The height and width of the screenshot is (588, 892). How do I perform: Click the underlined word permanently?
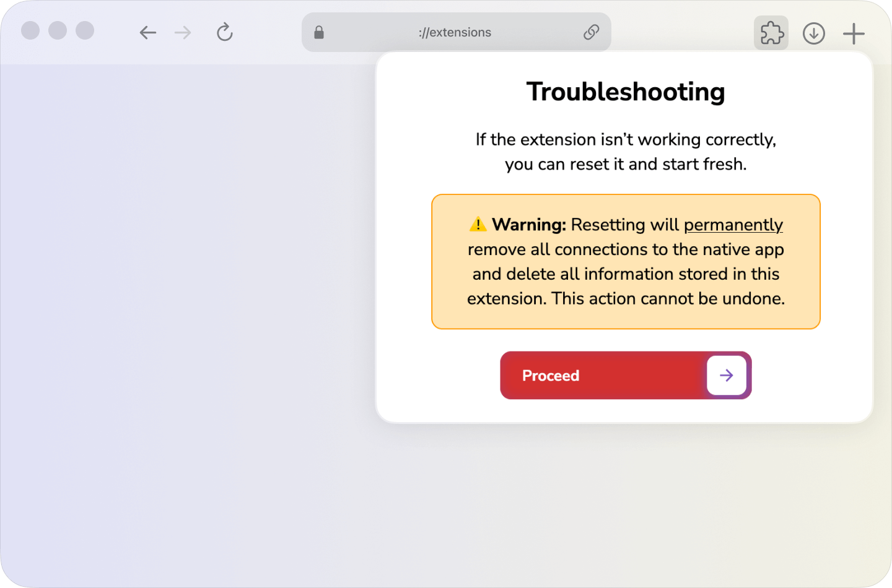pyautogui.click(x=733, y=225)
